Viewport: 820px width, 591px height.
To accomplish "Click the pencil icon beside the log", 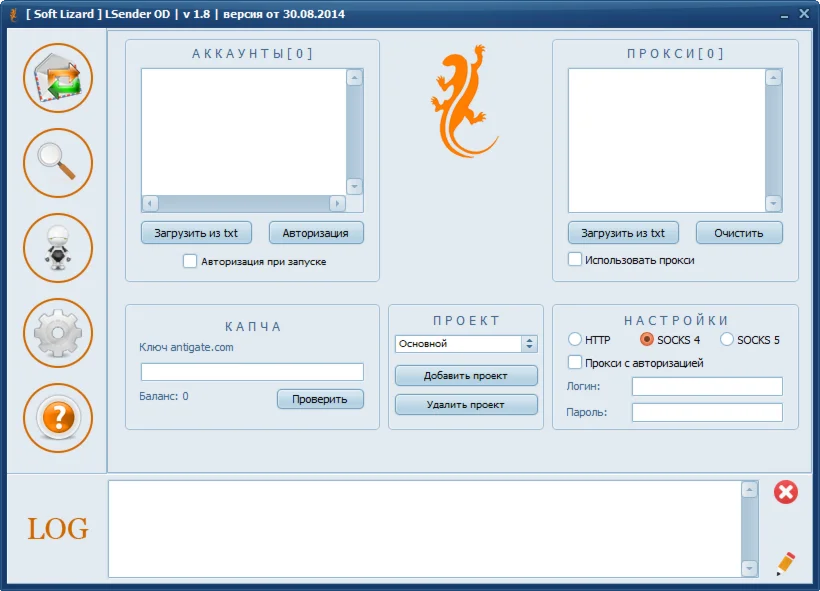I will [785, 563].
